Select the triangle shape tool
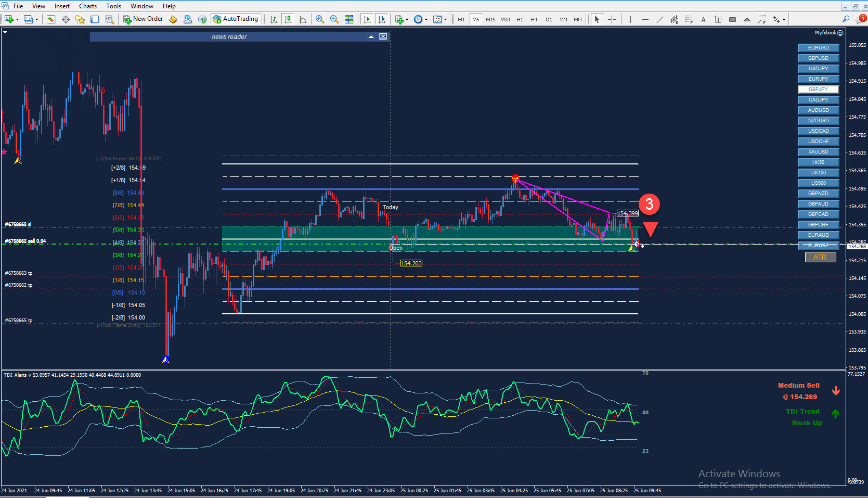The image size is (868, 498). 747,19
